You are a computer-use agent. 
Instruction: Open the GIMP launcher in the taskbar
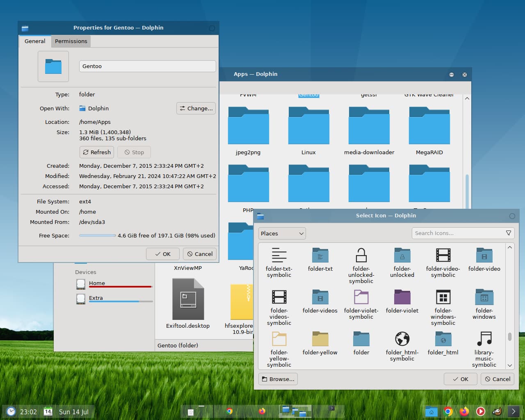[x=497, y=411]
